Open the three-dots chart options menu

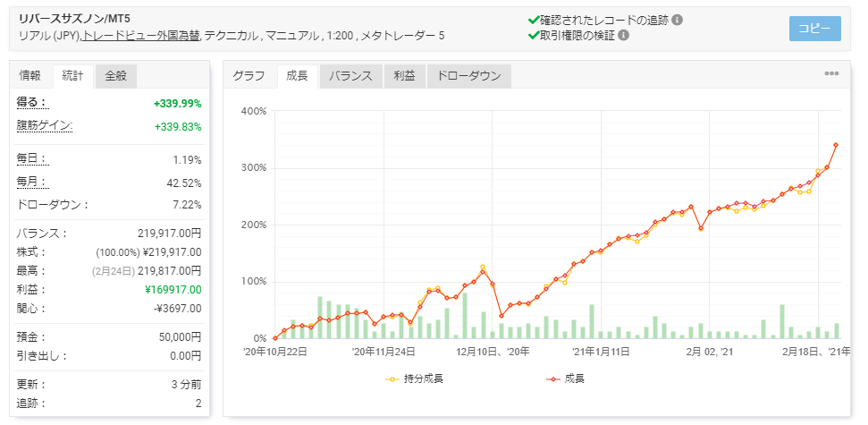tap(831, 74)
